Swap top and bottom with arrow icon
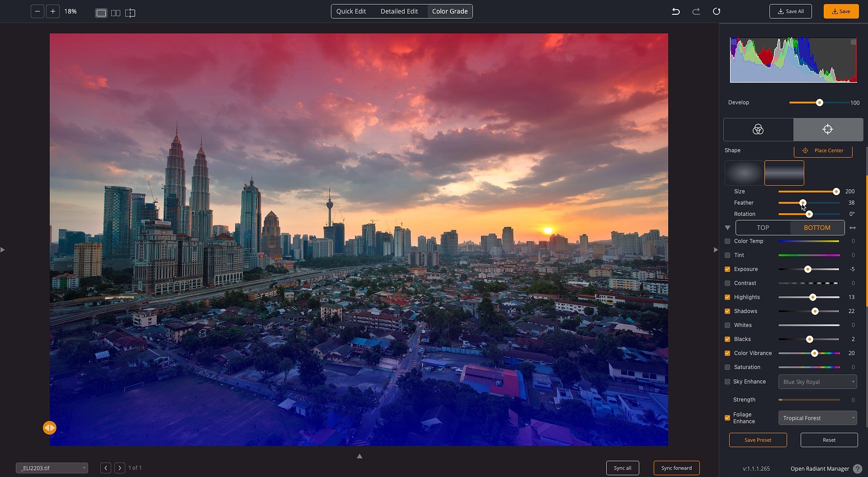This screenshot has height=477, width=868. (x=853, y=228)
